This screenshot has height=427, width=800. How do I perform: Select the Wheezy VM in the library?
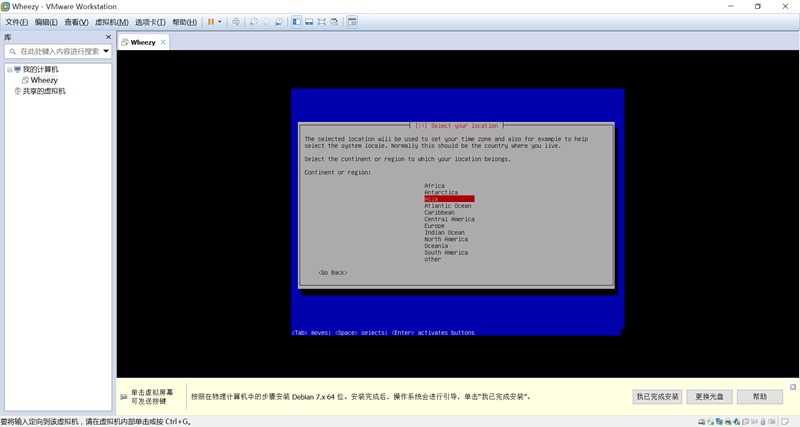pyautogui.click(x=44, y=80)
